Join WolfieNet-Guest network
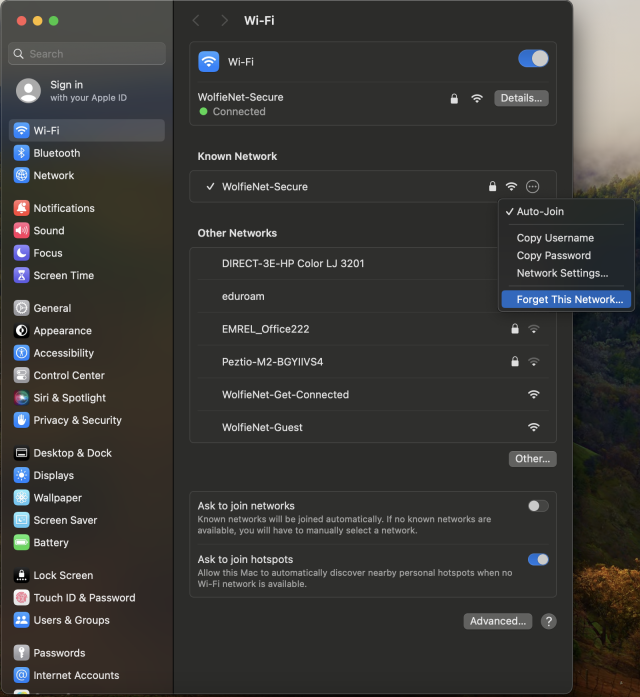640x697 pixels. tap(373, 427)
